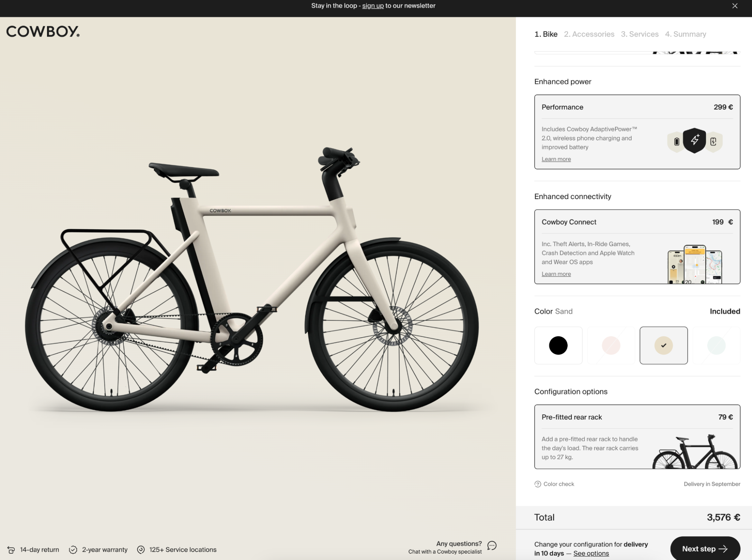
Task: Open the Accessories step tab
Action: 589,34
